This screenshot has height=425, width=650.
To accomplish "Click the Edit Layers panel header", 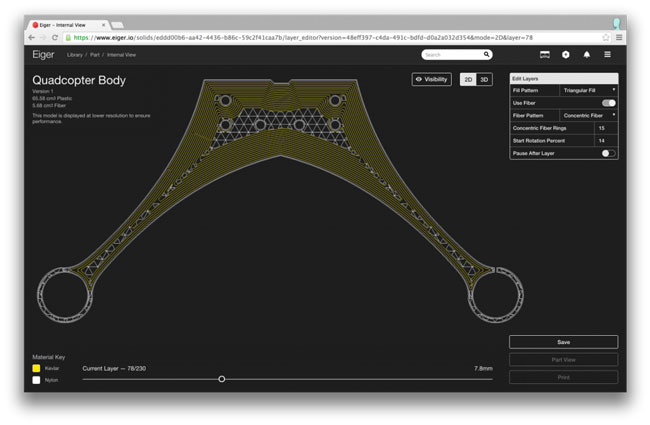I will [564, 78].
